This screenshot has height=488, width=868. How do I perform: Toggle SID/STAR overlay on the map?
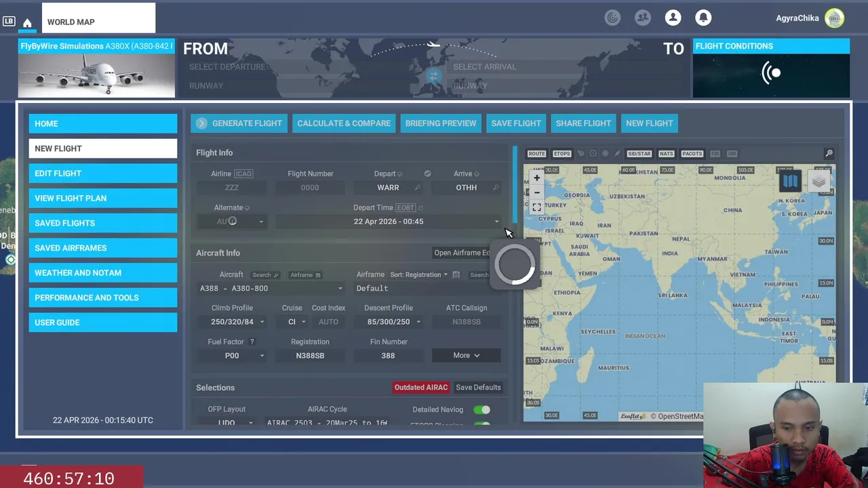[639, 154]
